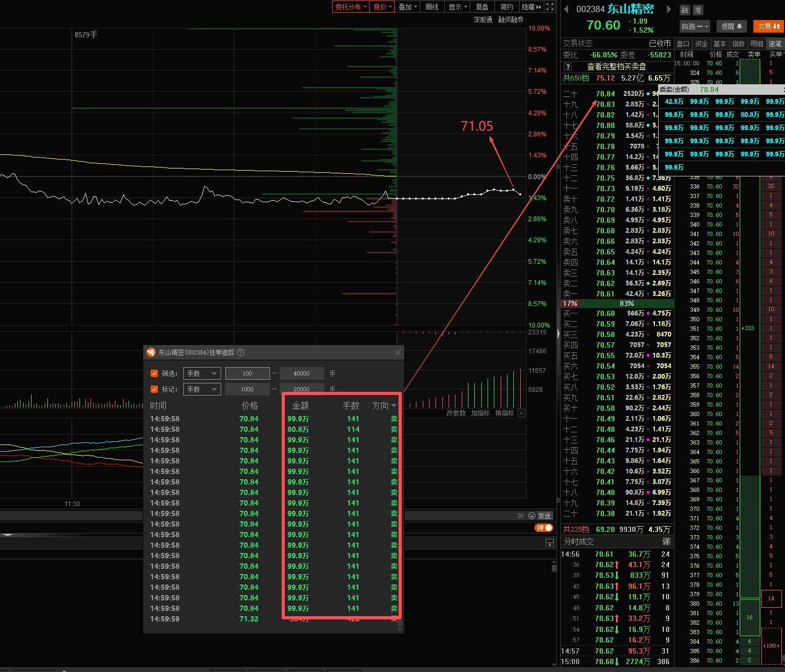The image size is (785, 672).
Task: Click the 港 Hong Kong connect badge
Action: (x=698, y=10)
